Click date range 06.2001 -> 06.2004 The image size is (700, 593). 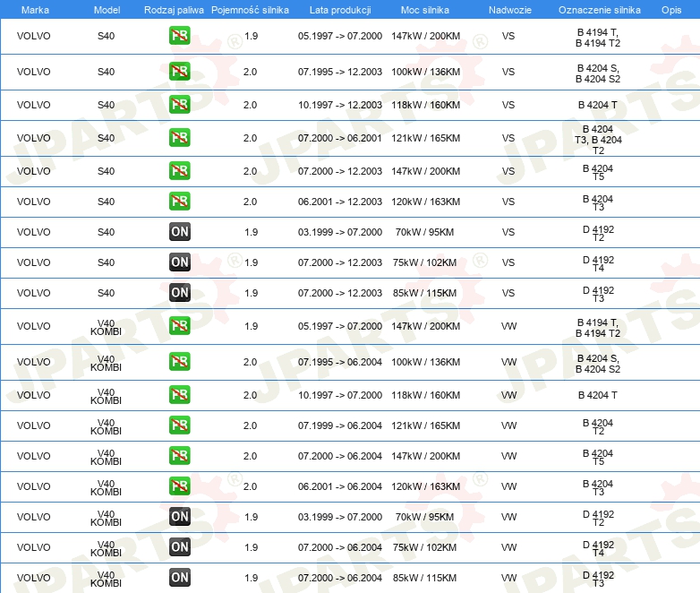(340, 486)
